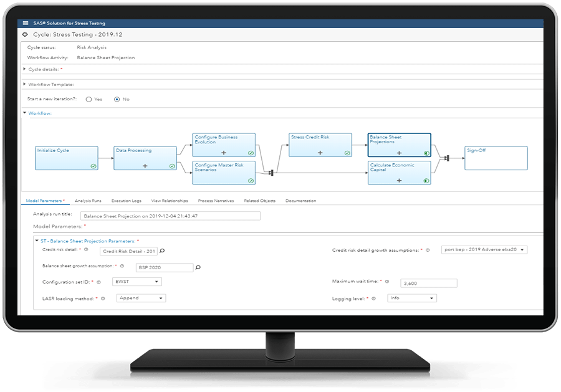The height and width of the screenshot is (392, 561).
Task: Click the 'Cycle: Stress Testing - 2019.12' title
Action: click(x=78, y=35)
